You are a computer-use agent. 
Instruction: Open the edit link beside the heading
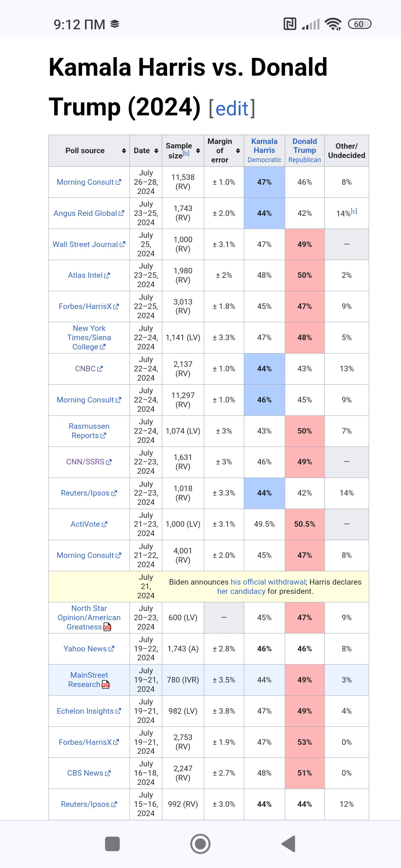pyautogui.click(x=232, y=108)
